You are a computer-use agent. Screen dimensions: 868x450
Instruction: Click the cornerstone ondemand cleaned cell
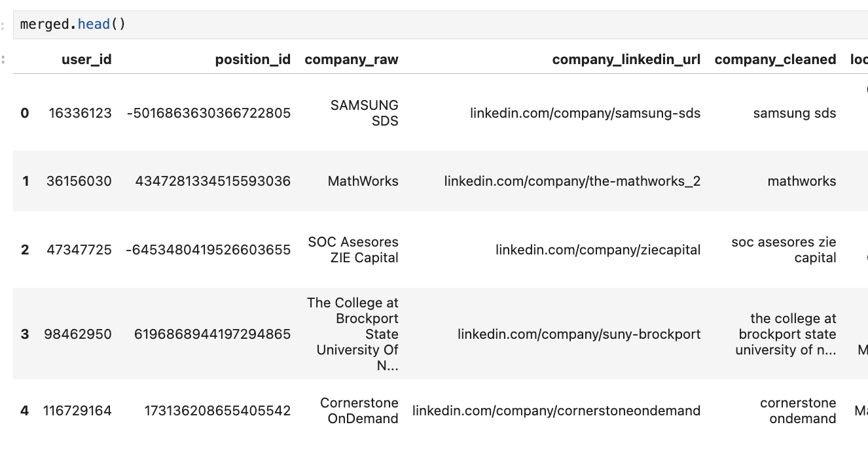(798, 411)
